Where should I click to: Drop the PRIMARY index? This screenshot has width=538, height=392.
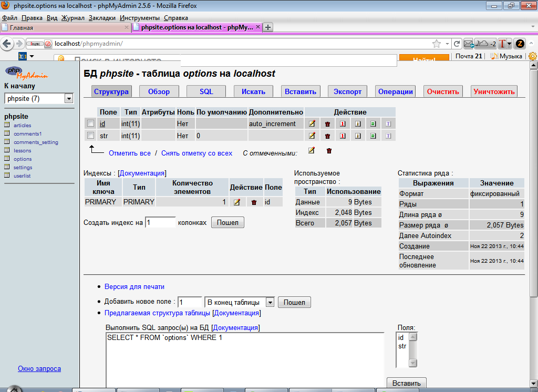tap(254, 202)
